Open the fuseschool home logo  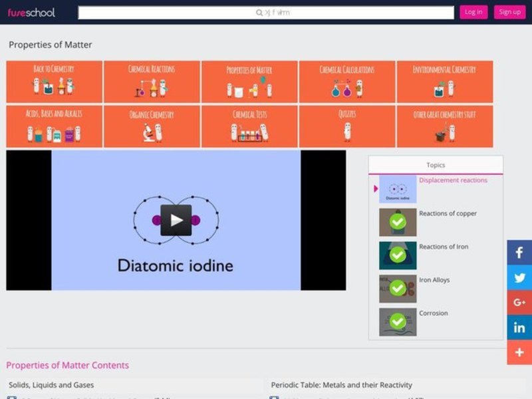tap(31, 12)
